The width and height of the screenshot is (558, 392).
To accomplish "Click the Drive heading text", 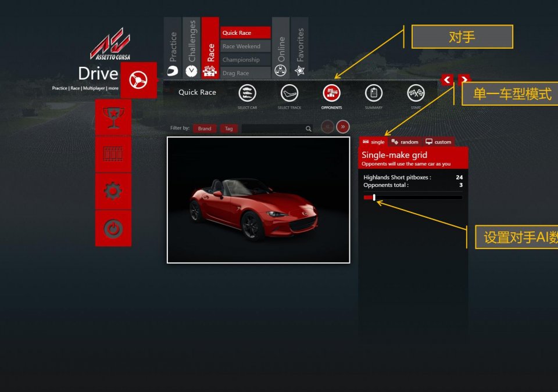I will tap(98, 74).
